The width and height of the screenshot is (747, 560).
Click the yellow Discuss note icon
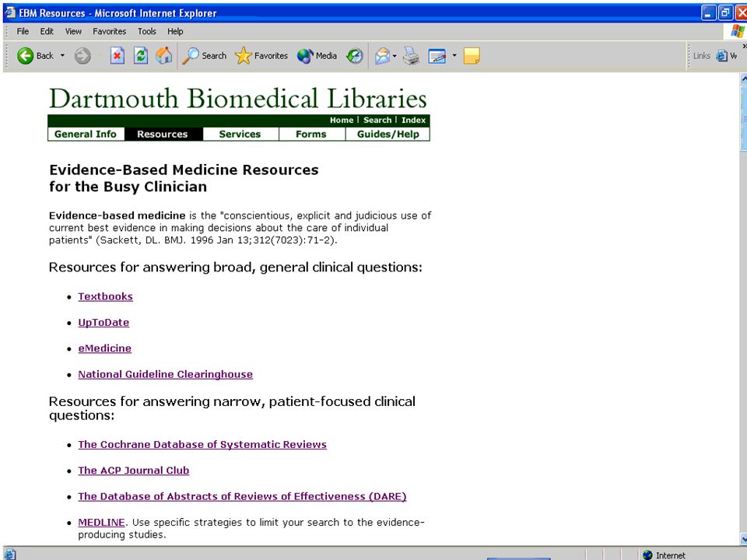pos(472,56)
